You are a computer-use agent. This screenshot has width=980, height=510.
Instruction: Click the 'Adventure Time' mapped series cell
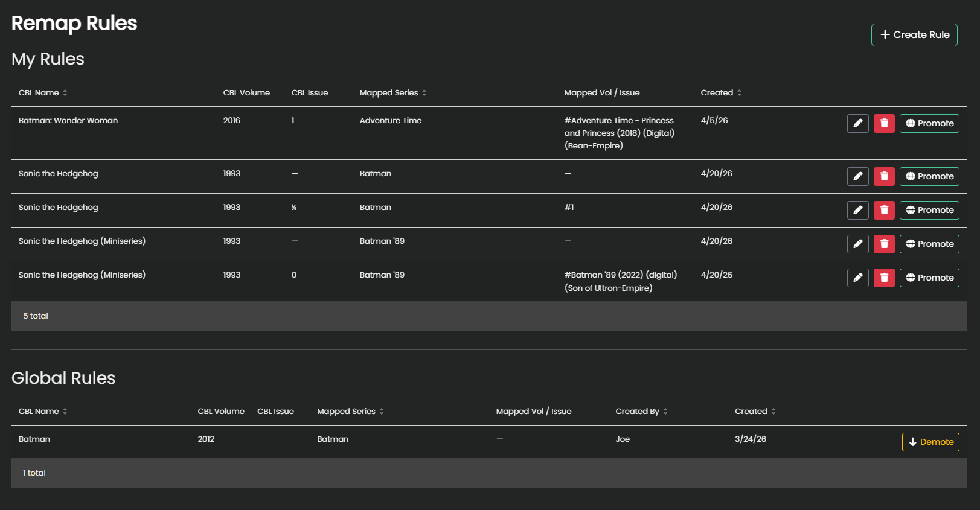(391, 120)
